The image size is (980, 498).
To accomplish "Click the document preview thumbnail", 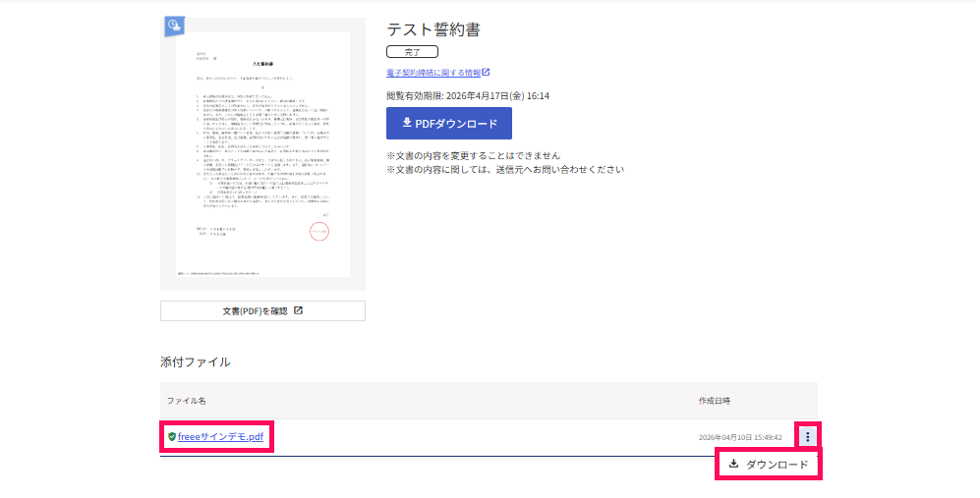I will pos(262,154).
